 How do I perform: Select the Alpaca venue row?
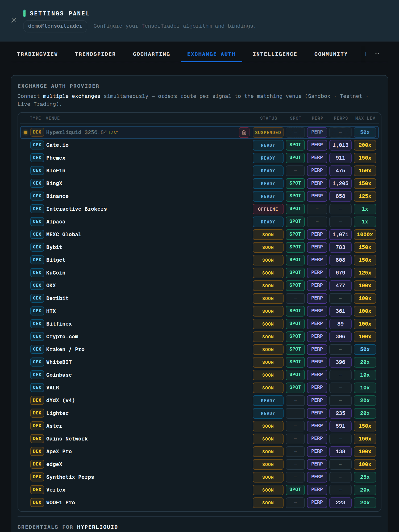click(199, 222)
